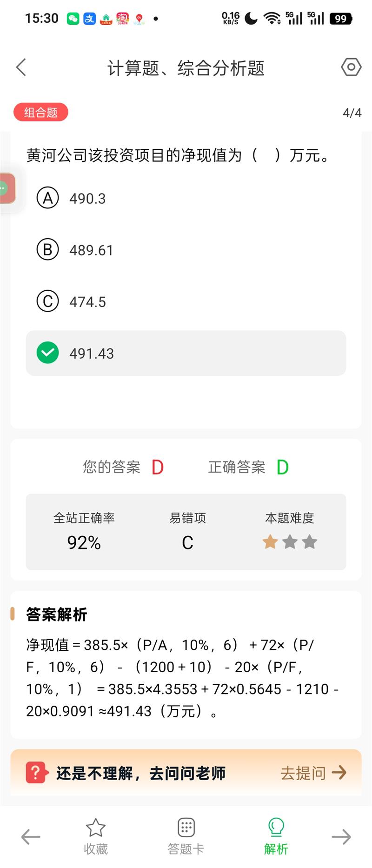The width and height of the screenshot is (372, 868).
Task: Go to previous question arrow
Action: click(x=31, y=837)
